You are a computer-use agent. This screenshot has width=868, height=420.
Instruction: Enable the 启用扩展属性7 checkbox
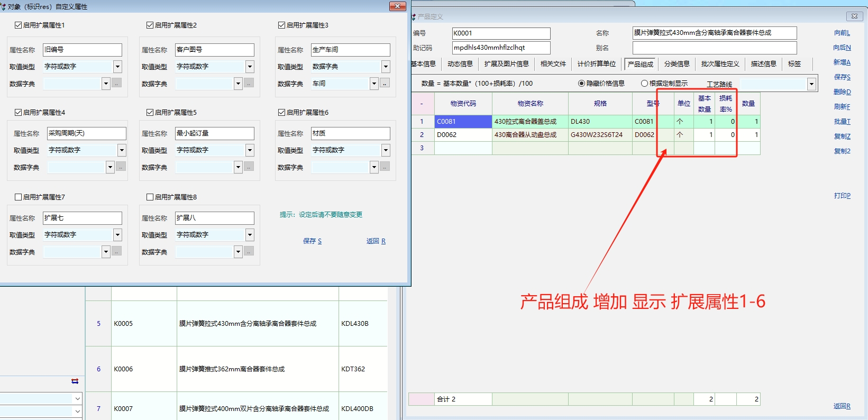click(18, 197)
